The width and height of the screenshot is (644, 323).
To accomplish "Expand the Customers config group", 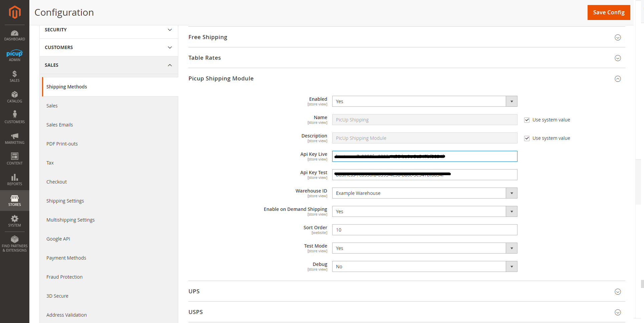I will point(109,47).
